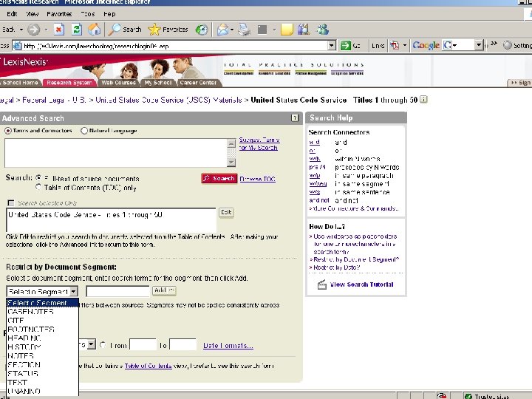Click the popup blocker toolbar icon
Image resolution: width=532 pixels, height=399 pixels.
point(395,45)
